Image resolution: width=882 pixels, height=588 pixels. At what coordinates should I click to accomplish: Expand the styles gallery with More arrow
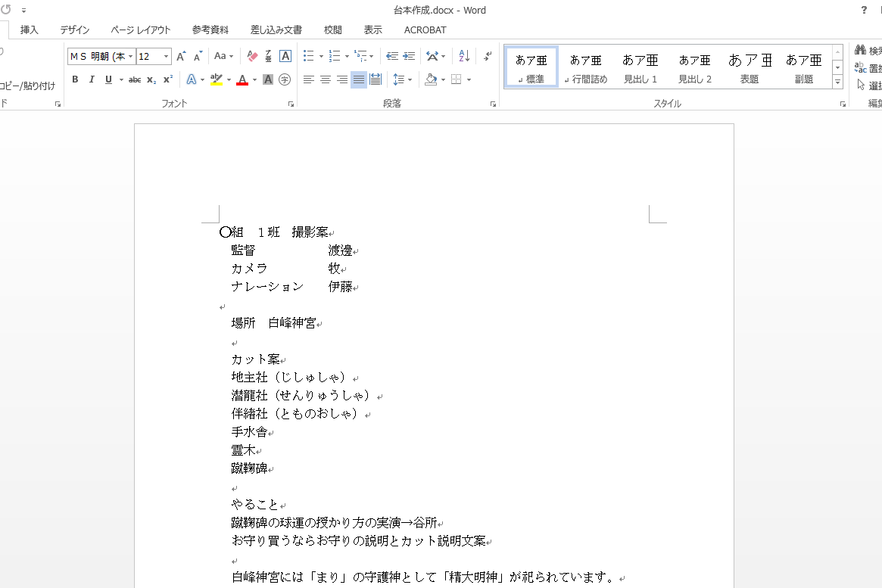point(837,82)
